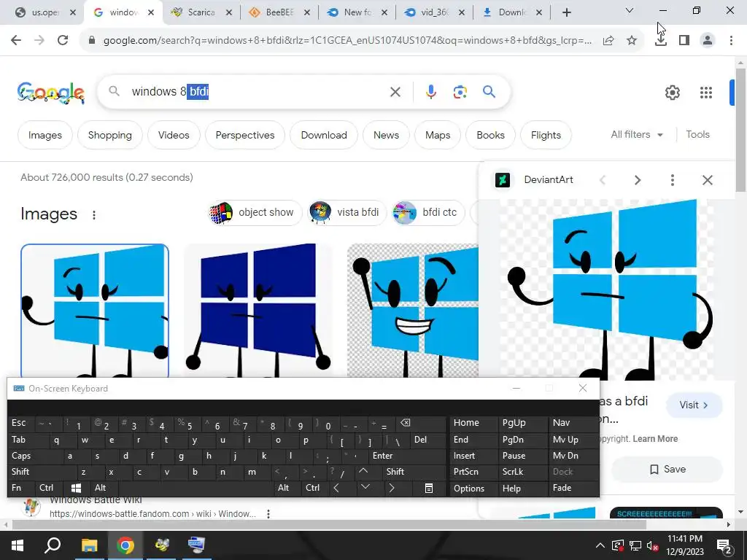Viewport: 747px width, 560px height.
Task: Toggle ScrLk key on On-Screen Keyboard
Action: [522, 472]
